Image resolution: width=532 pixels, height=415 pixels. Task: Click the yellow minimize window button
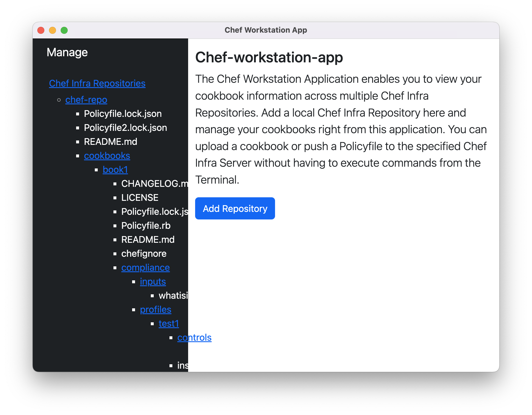point(52,30)
